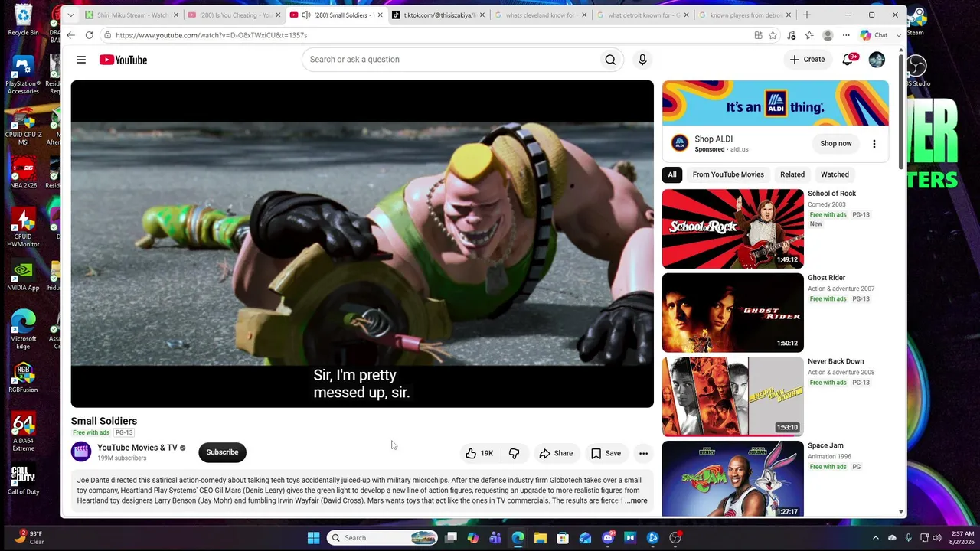Open the School of Rock thumbnail
The image size is (980, 551).
point(733,229)
